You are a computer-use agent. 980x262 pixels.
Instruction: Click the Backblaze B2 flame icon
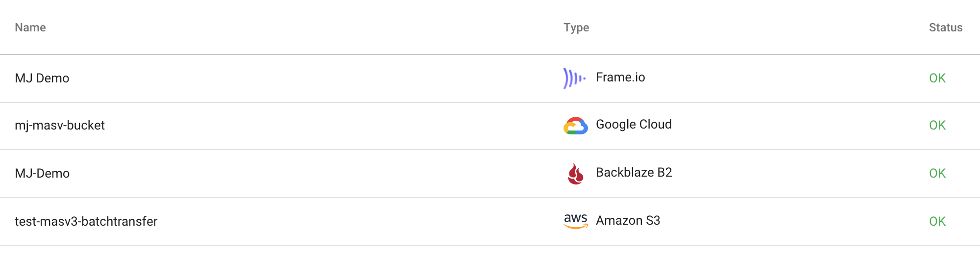click(576, 174)
